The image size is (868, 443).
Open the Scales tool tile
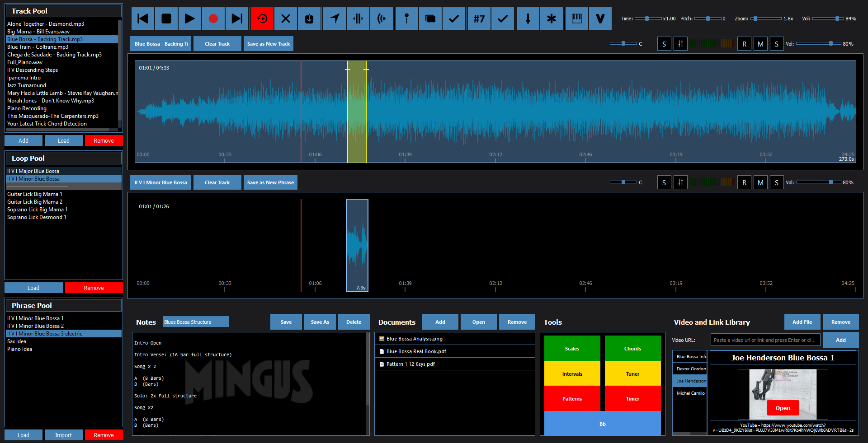click(x=572, y=348)
